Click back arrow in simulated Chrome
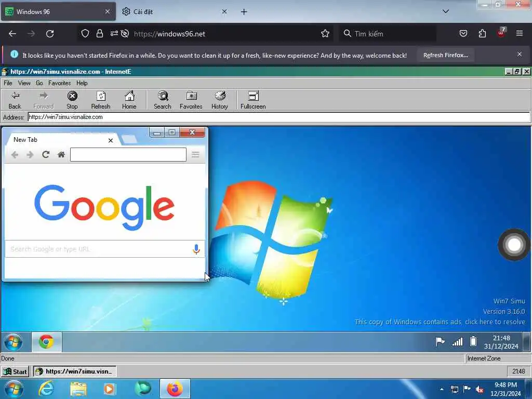Image resolution: width=532 pixels, height=399 pixels. [x=15, y=155]
